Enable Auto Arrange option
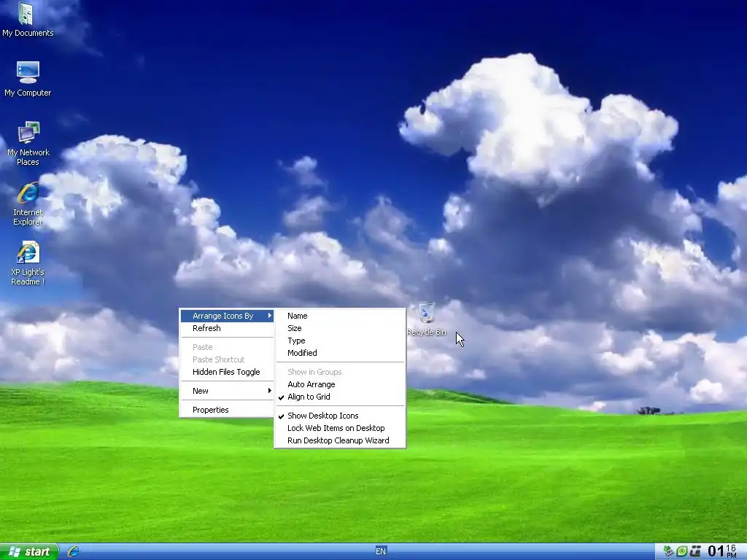The height and width of the screenshot is (560, 747). point(340,384)
